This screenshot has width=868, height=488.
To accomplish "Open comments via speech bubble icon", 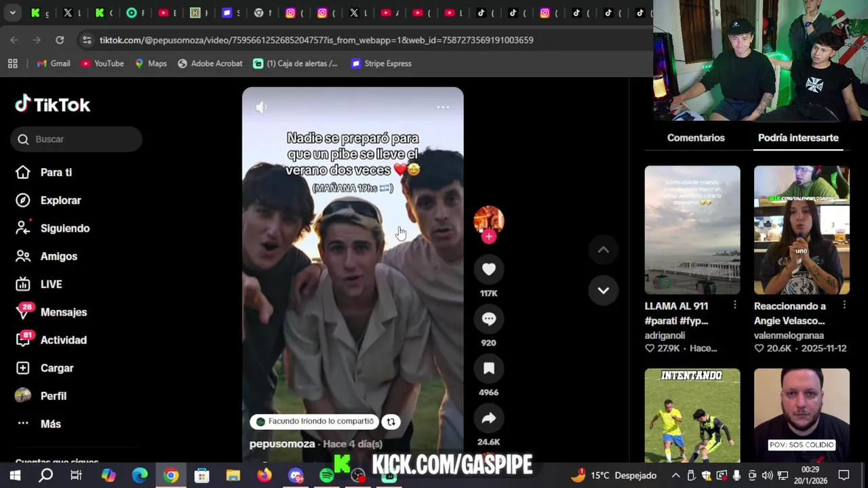I will (489, 319).
